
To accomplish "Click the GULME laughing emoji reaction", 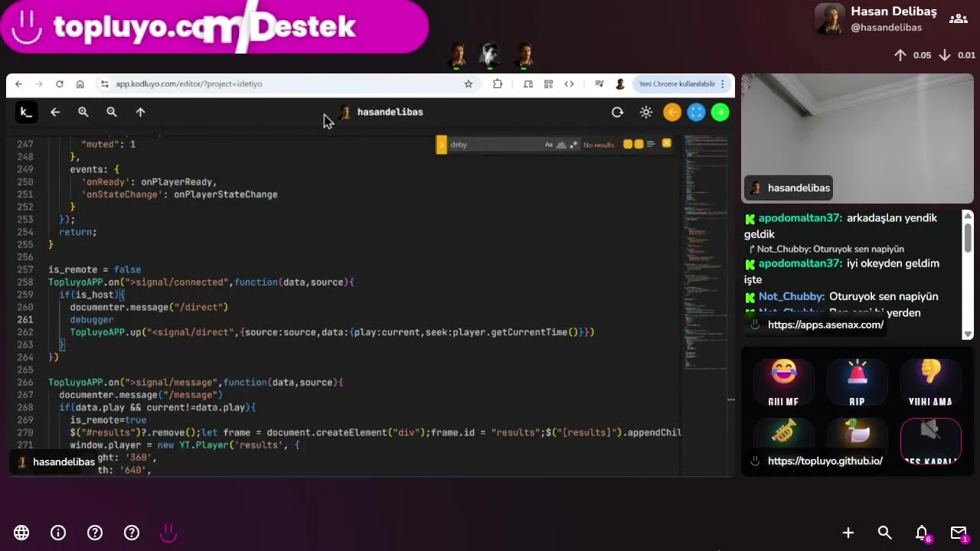I will click(x=783, y=383).
